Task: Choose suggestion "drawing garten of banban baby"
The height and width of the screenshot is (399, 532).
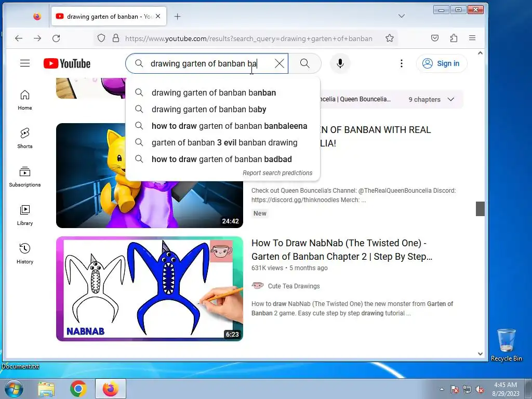Action: [x=222, y=109]
